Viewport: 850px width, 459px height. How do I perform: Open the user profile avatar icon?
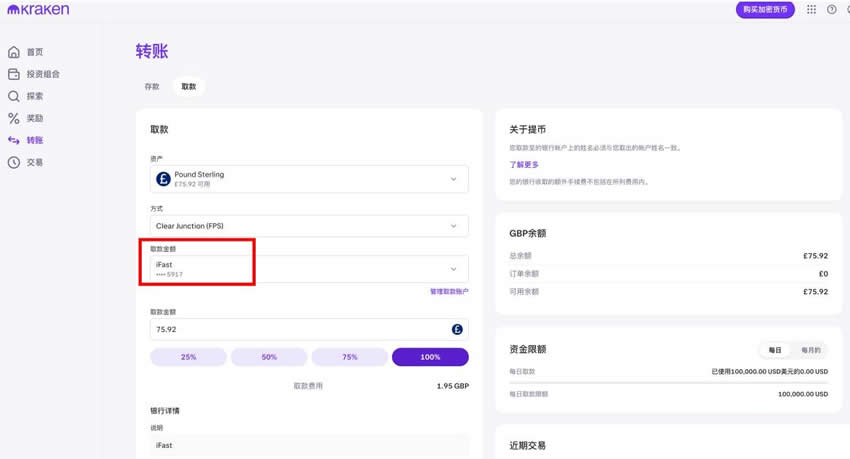848,10
